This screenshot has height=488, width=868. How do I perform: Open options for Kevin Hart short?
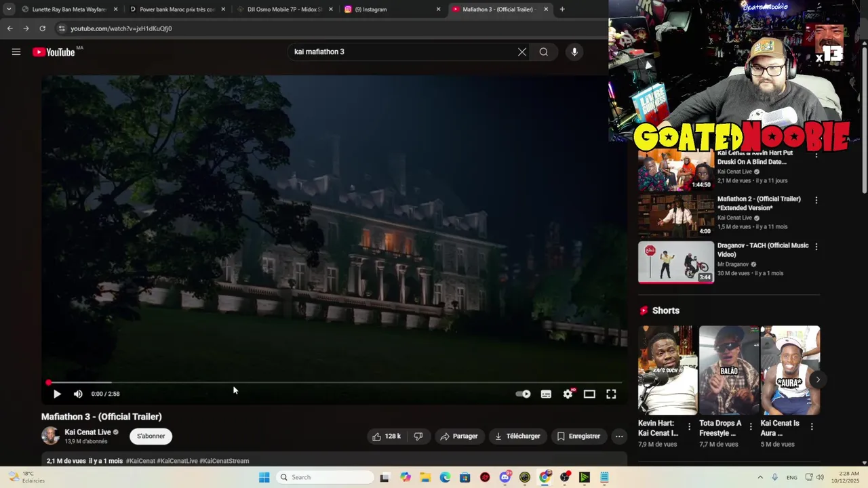pos(689,427)
